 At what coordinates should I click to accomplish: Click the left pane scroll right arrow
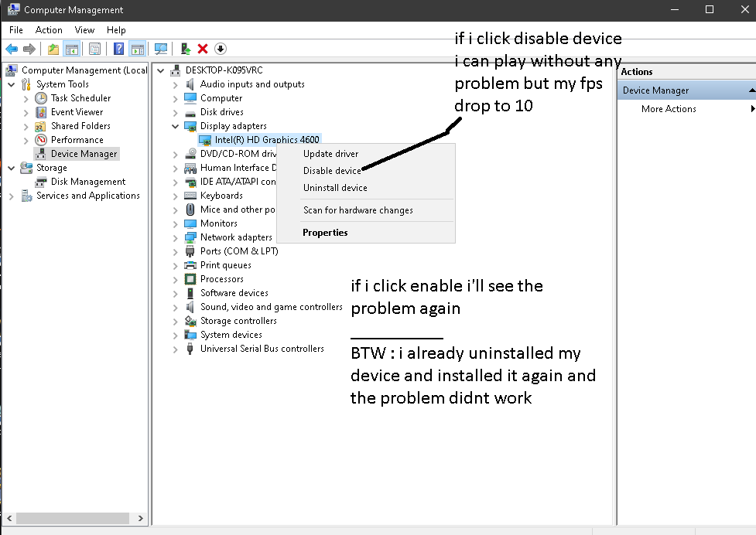click(140, 518)
